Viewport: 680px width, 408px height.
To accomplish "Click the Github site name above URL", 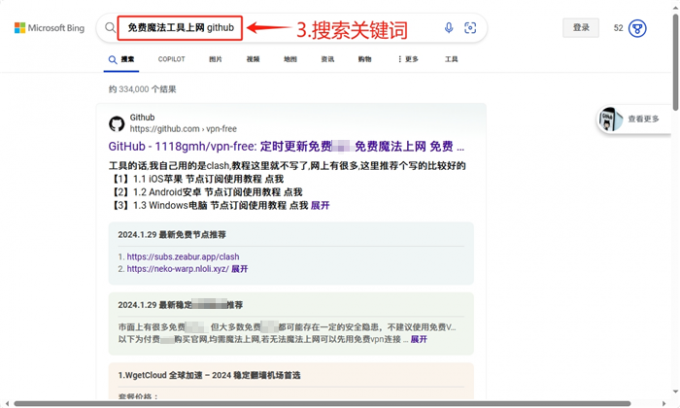I will click(142, 118).
